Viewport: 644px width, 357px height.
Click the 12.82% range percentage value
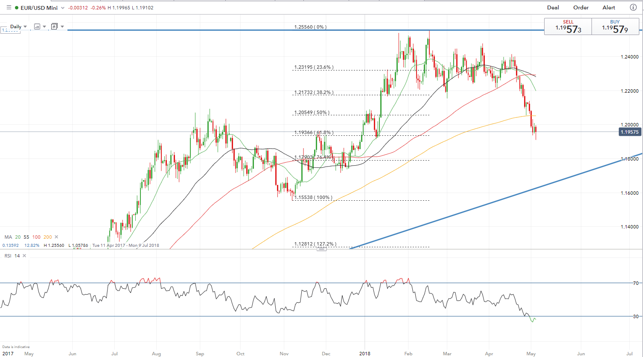coord(32,246)
